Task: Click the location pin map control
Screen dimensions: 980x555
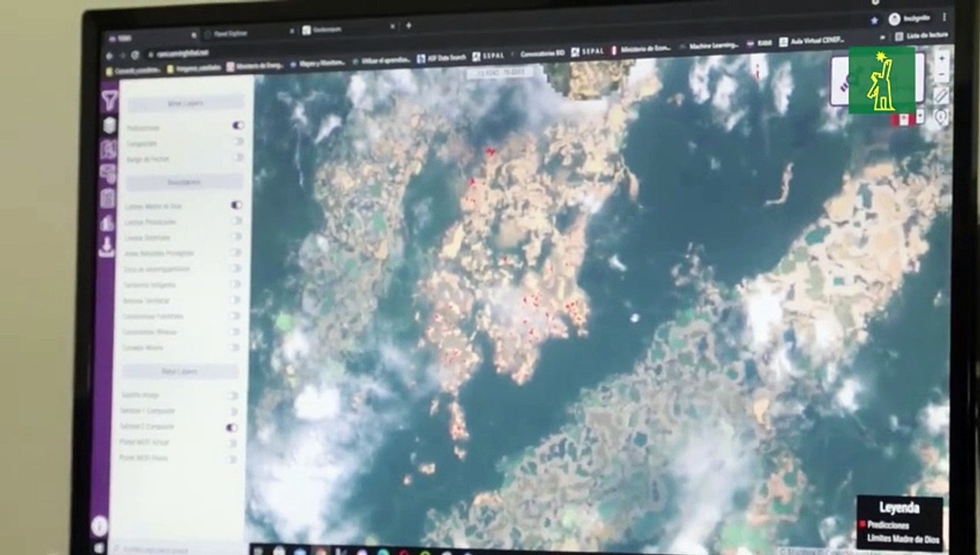Action: click(941, 116)
